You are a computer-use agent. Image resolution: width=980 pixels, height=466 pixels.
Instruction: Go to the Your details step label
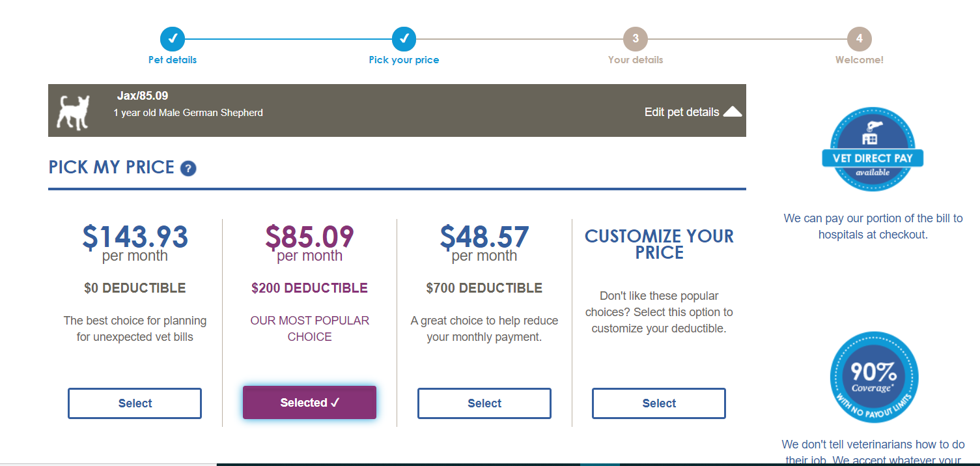point(636,60)
